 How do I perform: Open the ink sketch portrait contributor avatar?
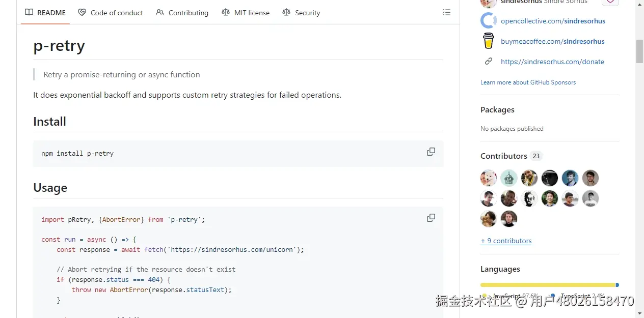(x=529, y=198)
